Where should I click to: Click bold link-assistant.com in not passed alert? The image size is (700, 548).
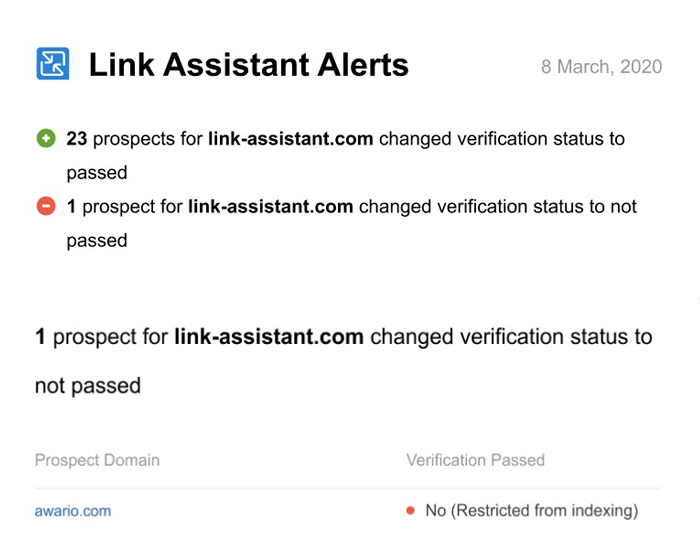pyautogui.click(x=271, y=207)
